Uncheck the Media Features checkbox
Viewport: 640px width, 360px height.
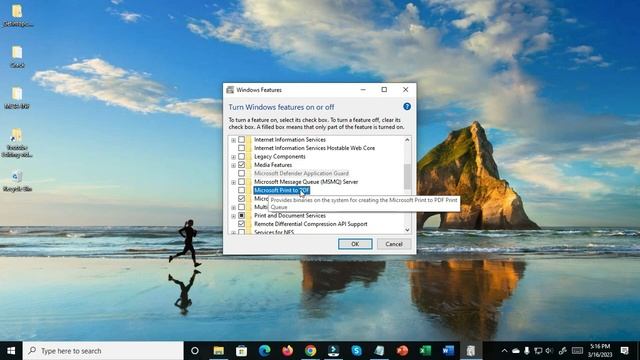[241, 165]
